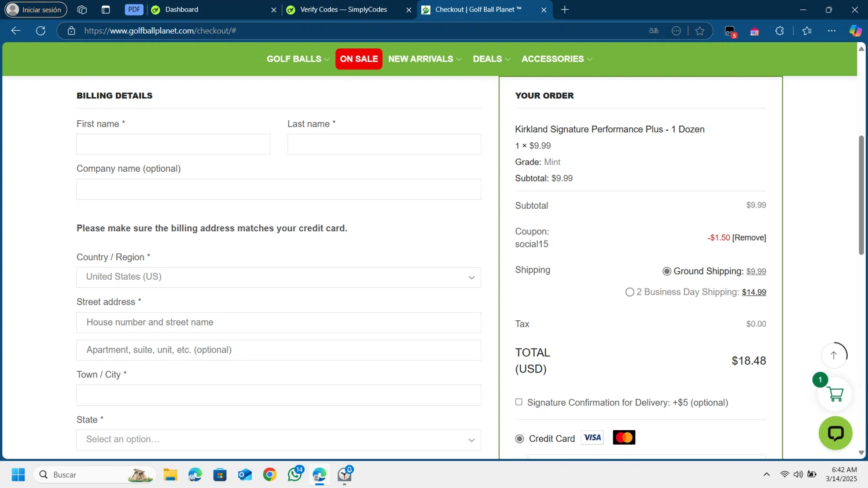Click Kirkland Signature Performance Plus product name
Screen dimensions: 868x488
(x=610, y=130)
